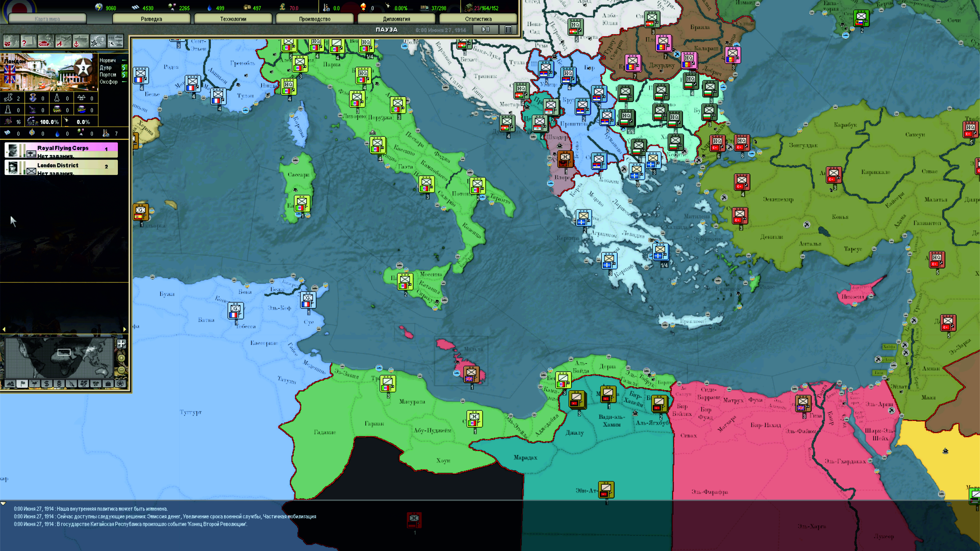Click the infrastructure locomotive icon showing 100.0%
The image size is (980, 551).
click(32, 122)
